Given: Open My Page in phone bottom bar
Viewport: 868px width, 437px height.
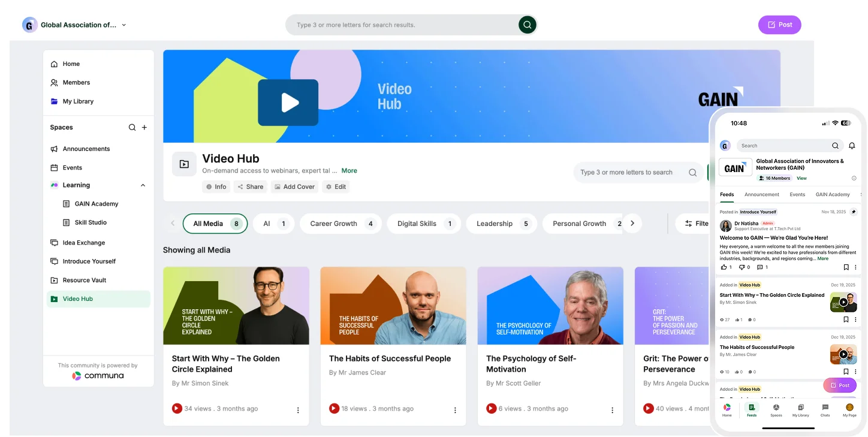Looking at the screenshot, I should pyautogui.click(x=849, y=410).
